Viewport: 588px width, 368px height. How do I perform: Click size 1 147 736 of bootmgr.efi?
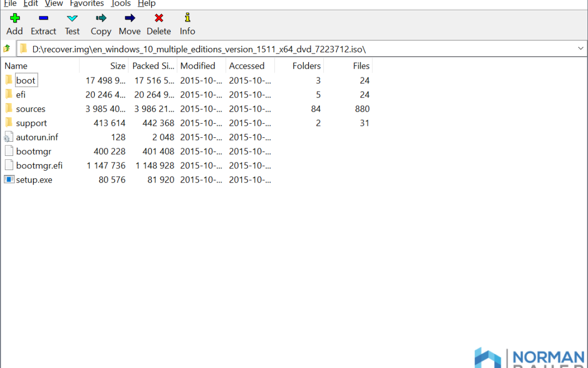[x=106, y=166]
